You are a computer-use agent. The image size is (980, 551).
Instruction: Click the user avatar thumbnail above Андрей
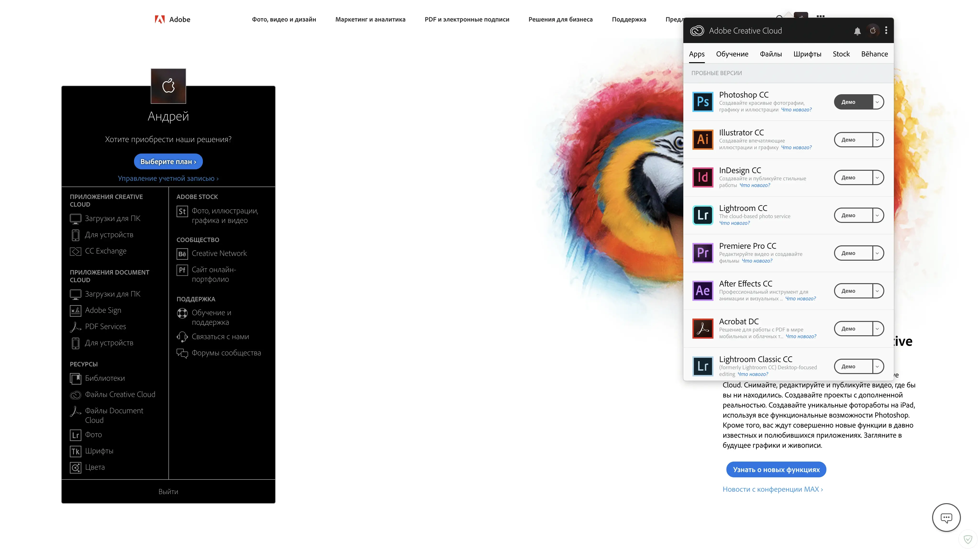coord(168,86)
